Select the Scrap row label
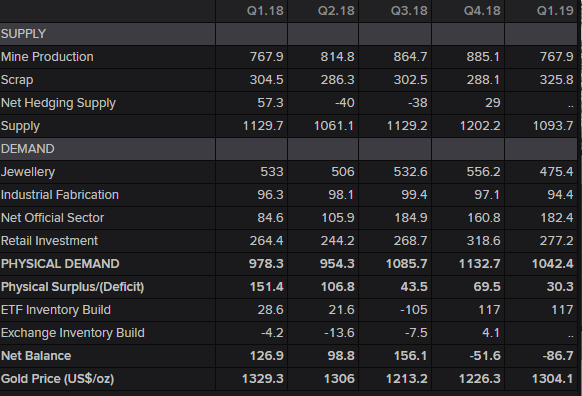Image resolution: width=582 pixels, height=396 pixels. pos(17,80)
